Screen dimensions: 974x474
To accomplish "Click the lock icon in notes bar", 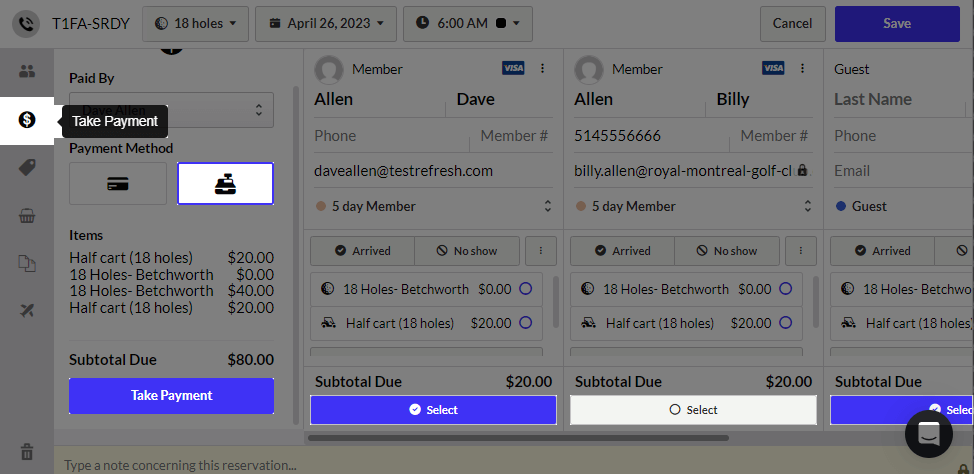I will tap(963, 468).
